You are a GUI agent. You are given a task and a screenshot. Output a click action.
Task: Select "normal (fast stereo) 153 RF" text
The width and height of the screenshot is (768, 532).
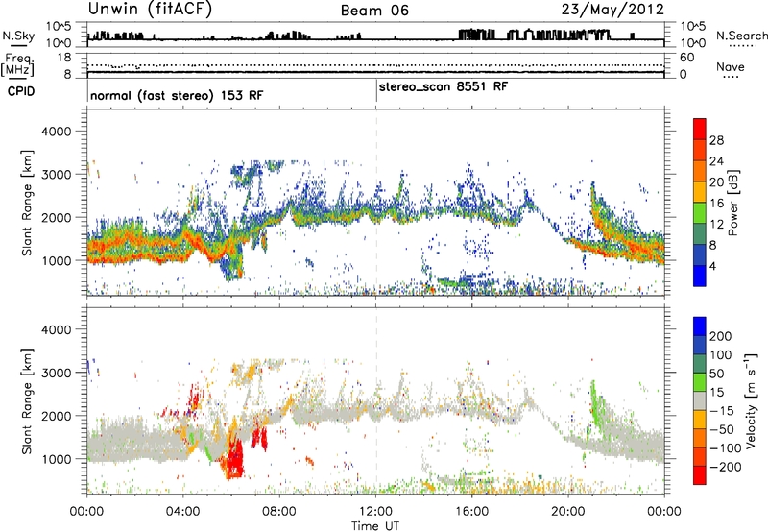click(177, 95)
